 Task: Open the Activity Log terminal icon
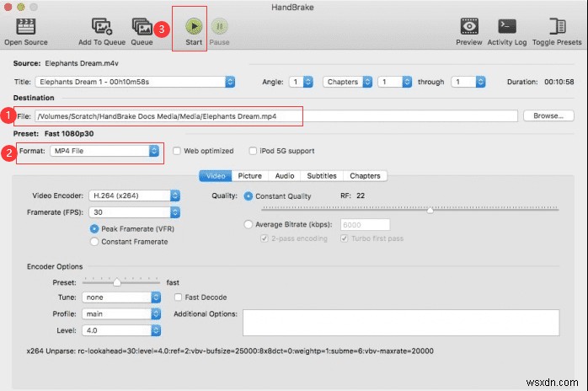click(x=507, y=26)
